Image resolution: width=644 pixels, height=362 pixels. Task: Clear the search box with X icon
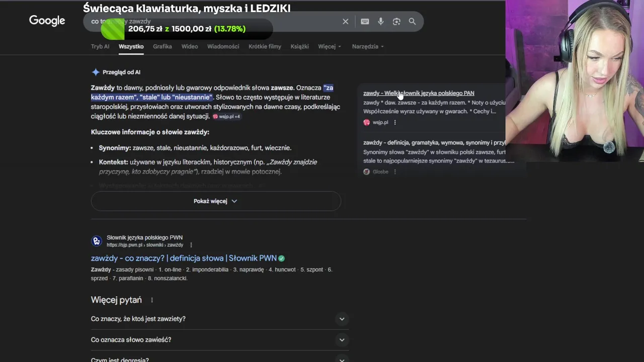[x=345, y=22]
